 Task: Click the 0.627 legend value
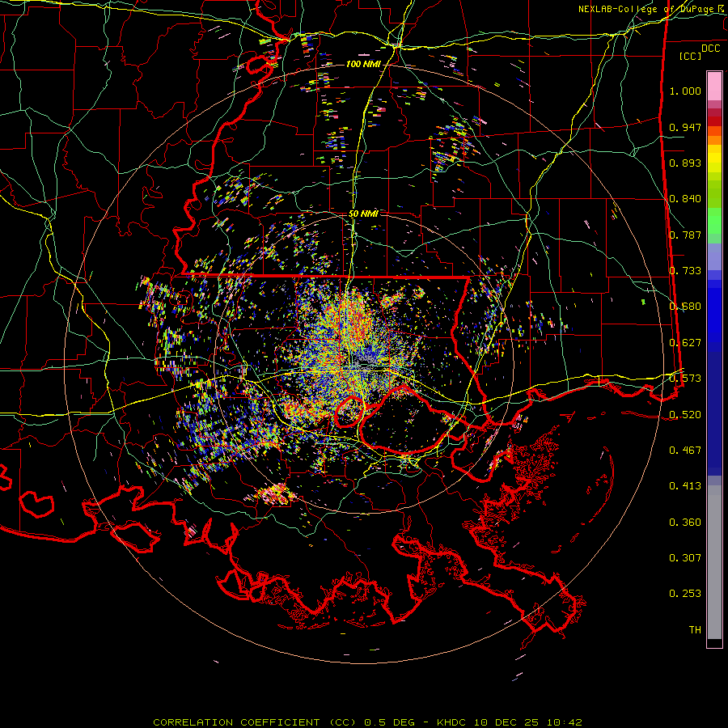point(685,343)
